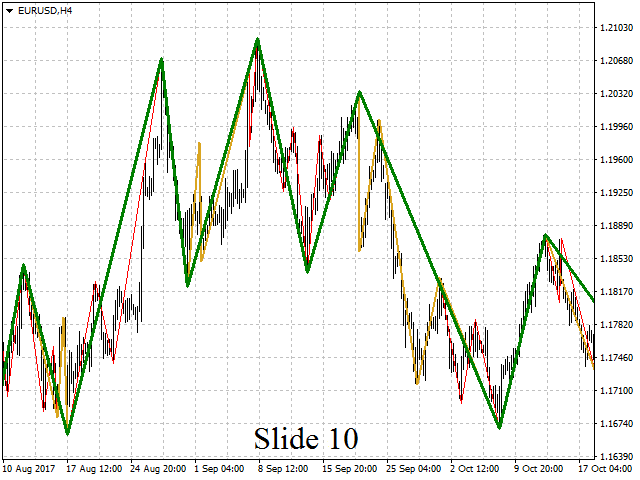Click the 10 Aug 2017 date label
Screen dimensions: 640x480
30,468
